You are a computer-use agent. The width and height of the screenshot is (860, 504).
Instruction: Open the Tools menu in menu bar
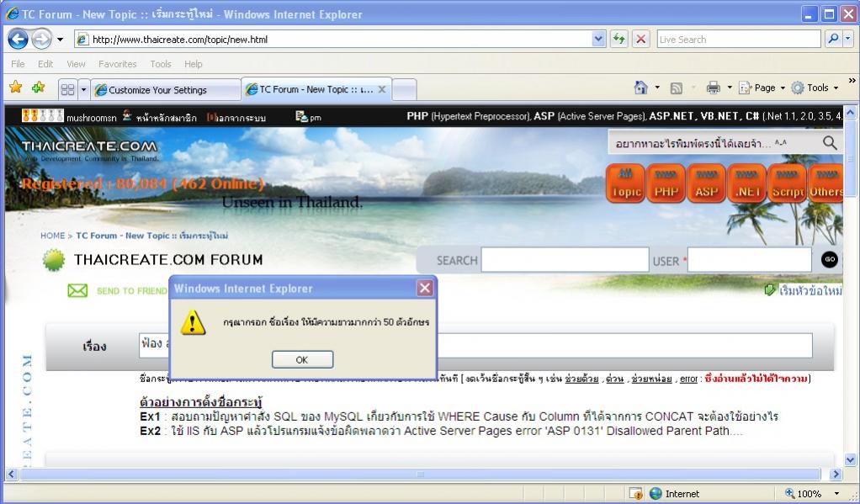pyautogui.click(x=161, y=64)
